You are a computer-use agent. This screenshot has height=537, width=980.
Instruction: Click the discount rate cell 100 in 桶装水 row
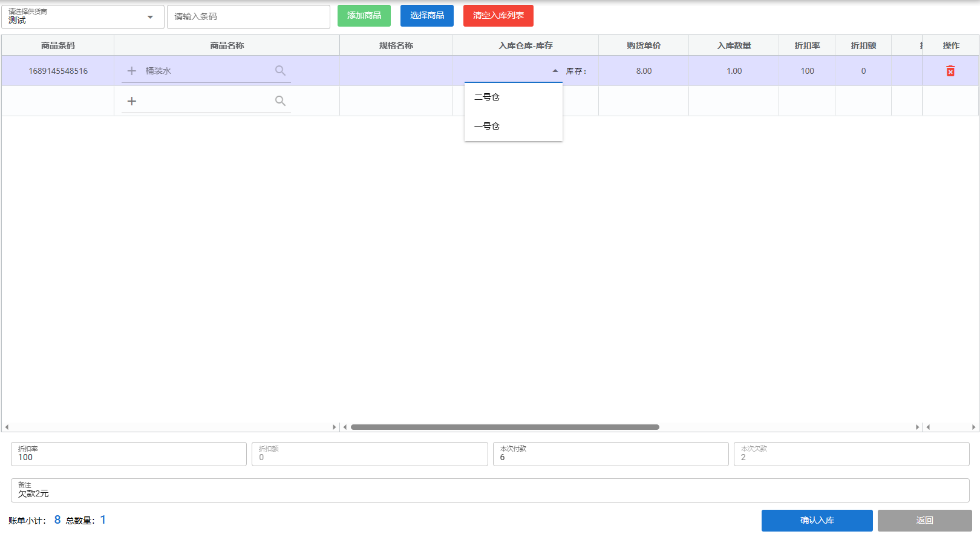click(x=807, y=71)
